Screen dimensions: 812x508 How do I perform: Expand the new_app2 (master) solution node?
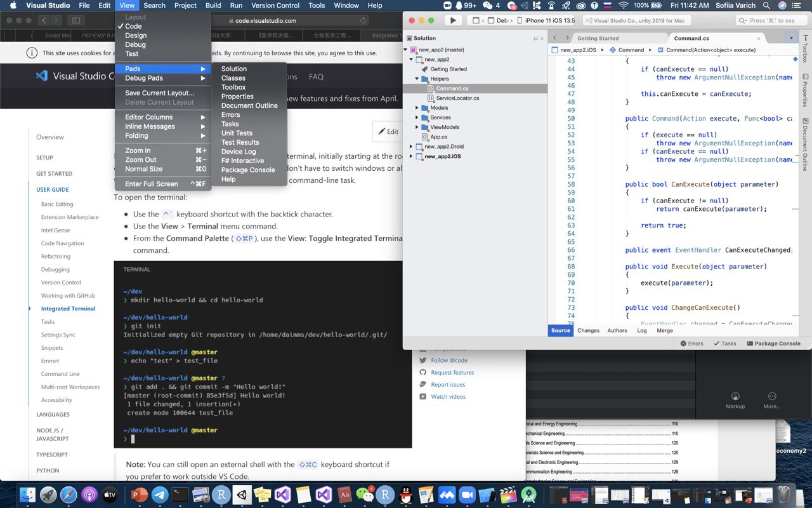[x=406, y=50]
